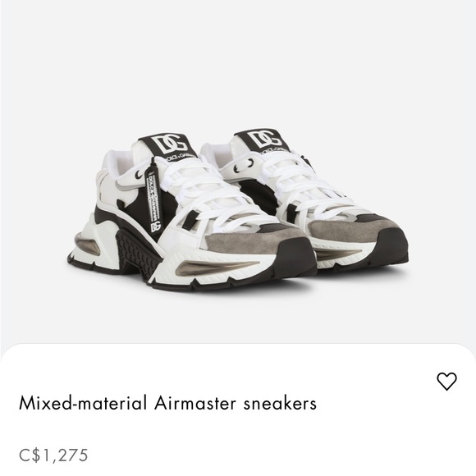476x476 pixels.
Task: Tap the sneaker pair product photo
Action: [x=238, y=209]
